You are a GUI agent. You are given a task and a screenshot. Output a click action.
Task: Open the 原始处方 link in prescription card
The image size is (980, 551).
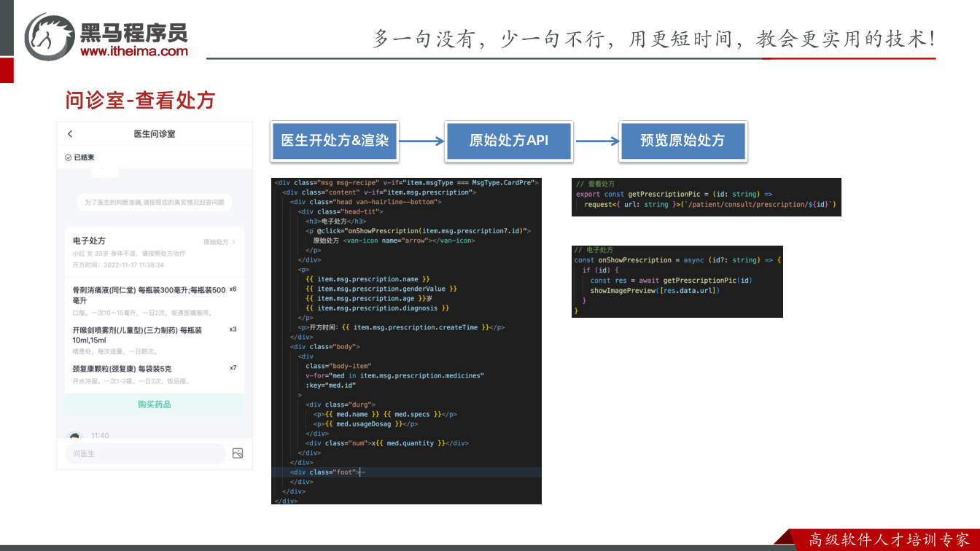point(219,241)
